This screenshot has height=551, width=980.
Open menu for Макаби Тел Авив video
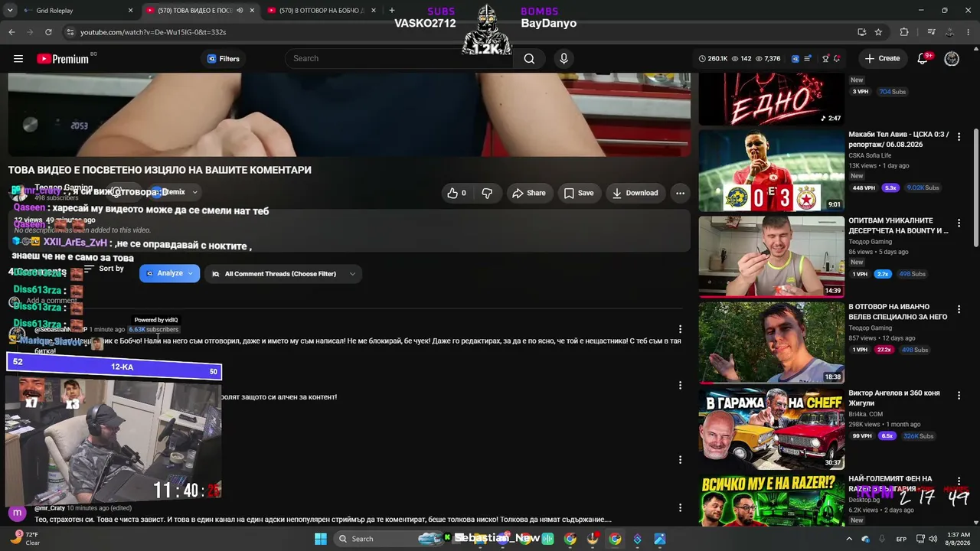pos(959,137)
